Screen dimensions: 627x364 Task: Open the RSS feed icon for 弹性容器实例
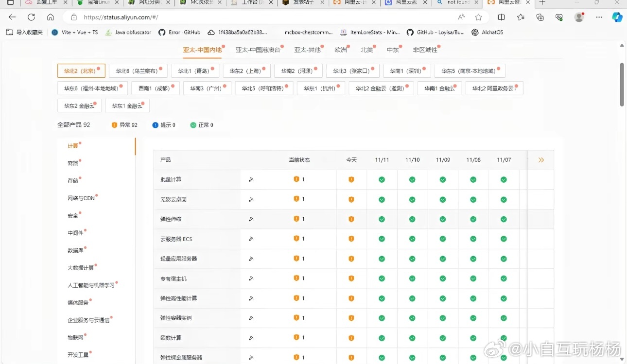(x=251, y=318)
